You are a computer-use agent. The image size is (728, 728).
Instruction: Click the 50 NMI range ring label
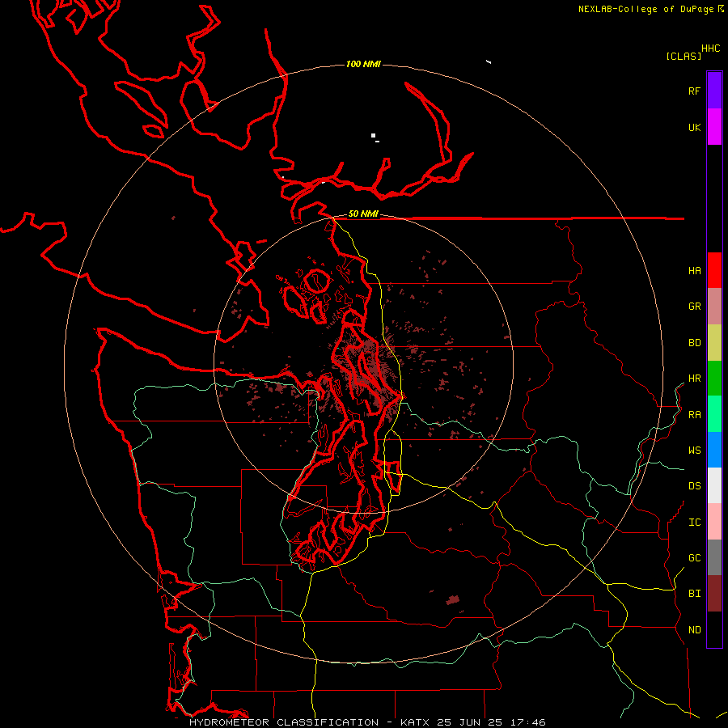[363, 214]
